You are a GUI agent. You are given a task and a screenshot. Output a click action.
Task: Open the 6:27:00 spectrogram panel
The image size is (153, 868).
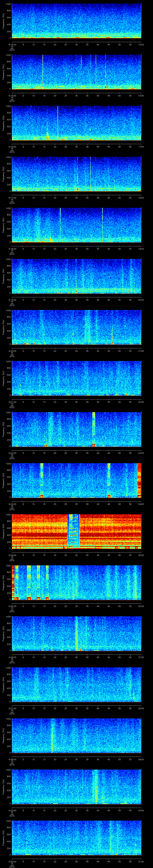pyautogui.click(x=76, y=684)
